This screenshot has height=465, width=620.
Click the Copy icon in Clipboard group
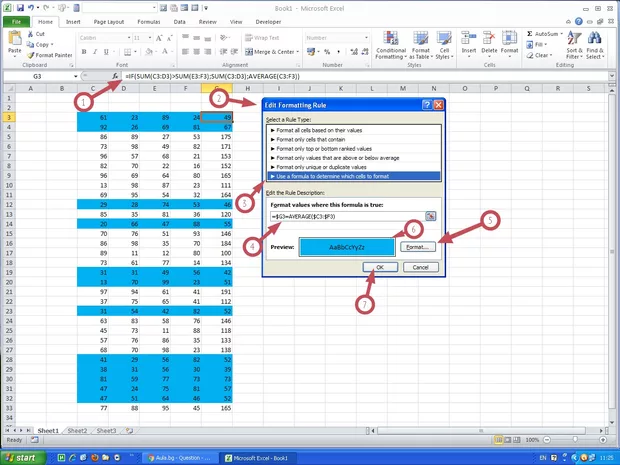pos(30,45)
